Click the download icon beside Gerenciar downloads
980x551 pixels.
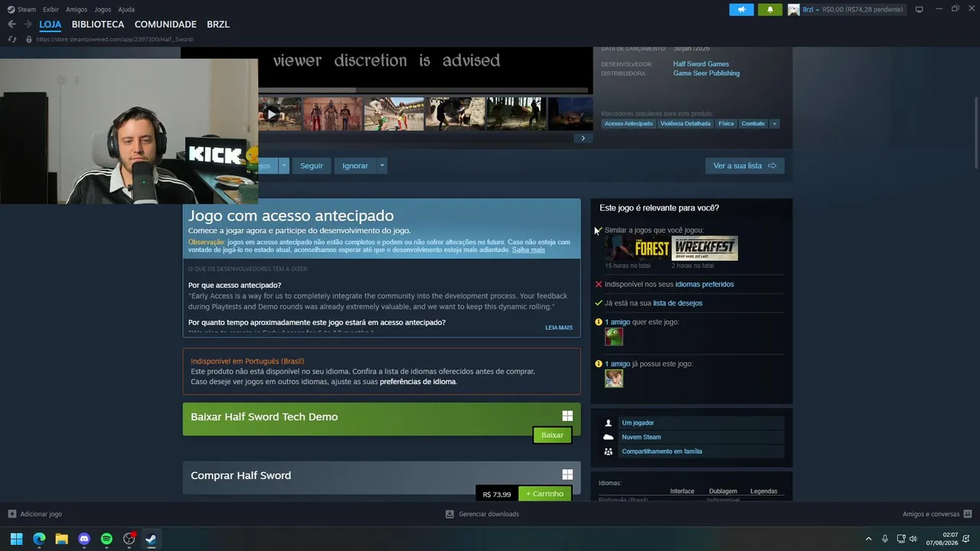click(x=449, y=514)
